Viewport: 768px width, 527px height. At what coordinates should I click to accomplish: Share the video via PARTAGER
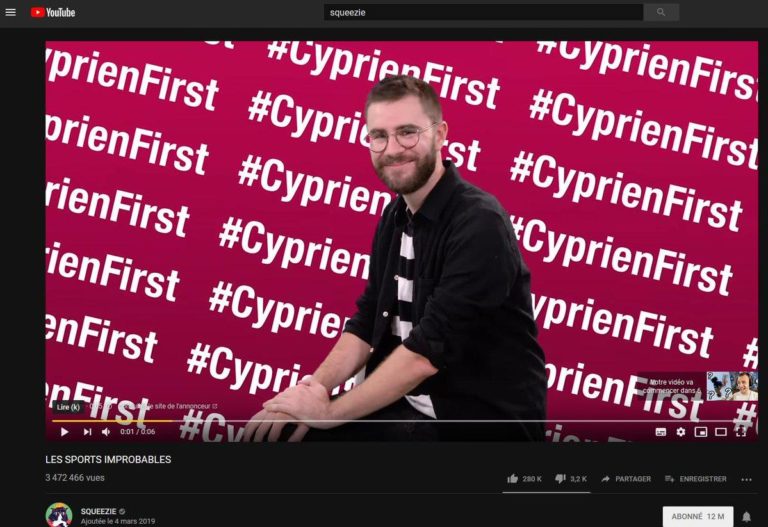tap(626, 479)
